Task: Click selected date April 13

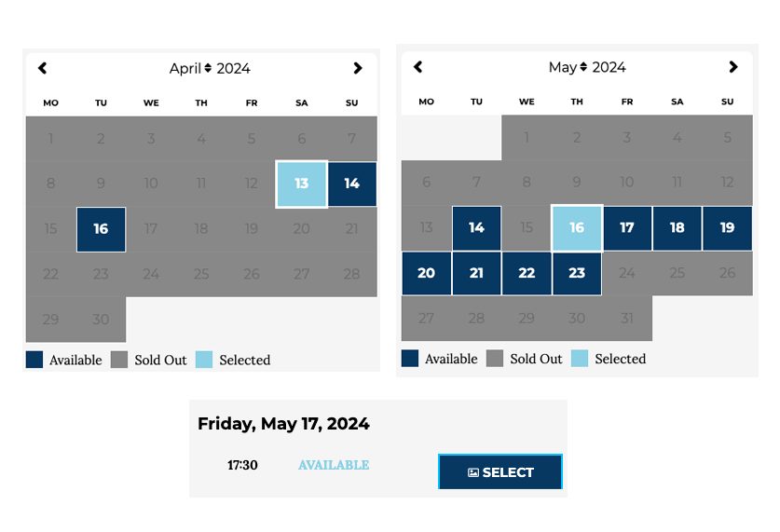Action: (x=301, y=184)
